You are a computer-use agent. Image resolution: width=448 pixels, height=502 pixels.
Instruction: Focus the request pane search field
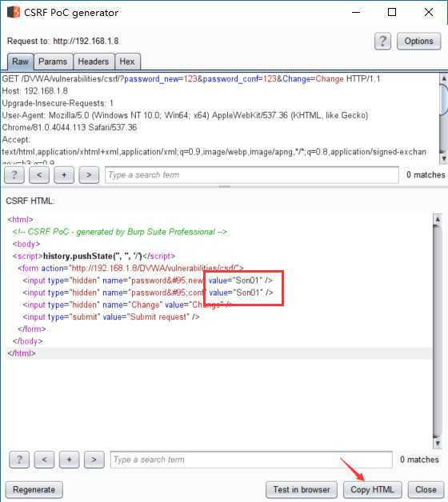pyautogui.click(x=252, y=175)
